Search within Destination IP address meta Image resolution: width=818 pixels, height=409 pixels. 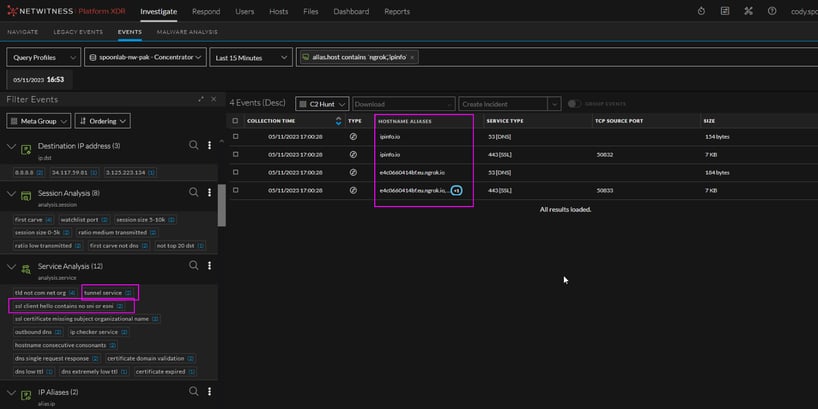(194, 146)
